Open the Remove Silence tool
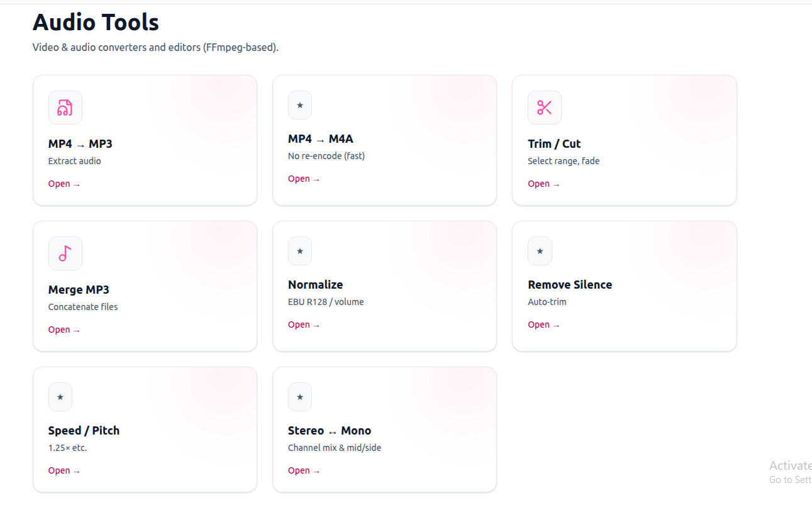 point(543,324)
